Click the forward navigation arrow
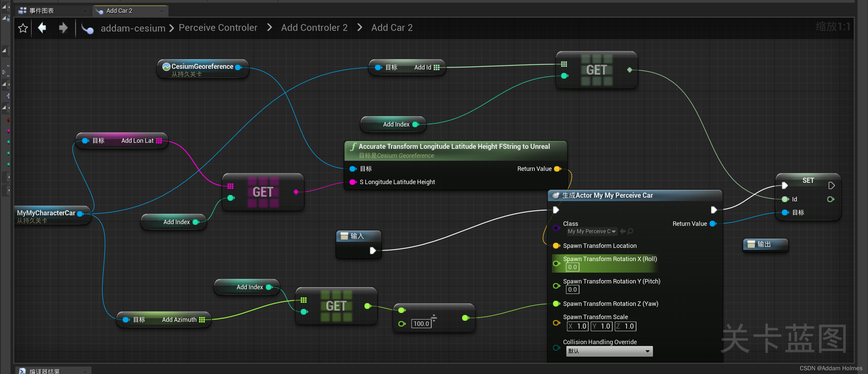The width and height of the screenshot is (868, 374). click(63, 28)
